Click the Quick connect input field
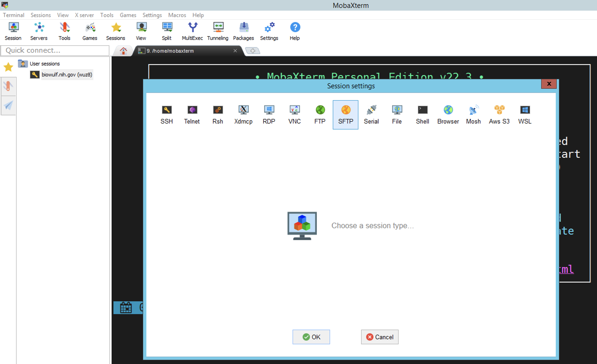 55,50
